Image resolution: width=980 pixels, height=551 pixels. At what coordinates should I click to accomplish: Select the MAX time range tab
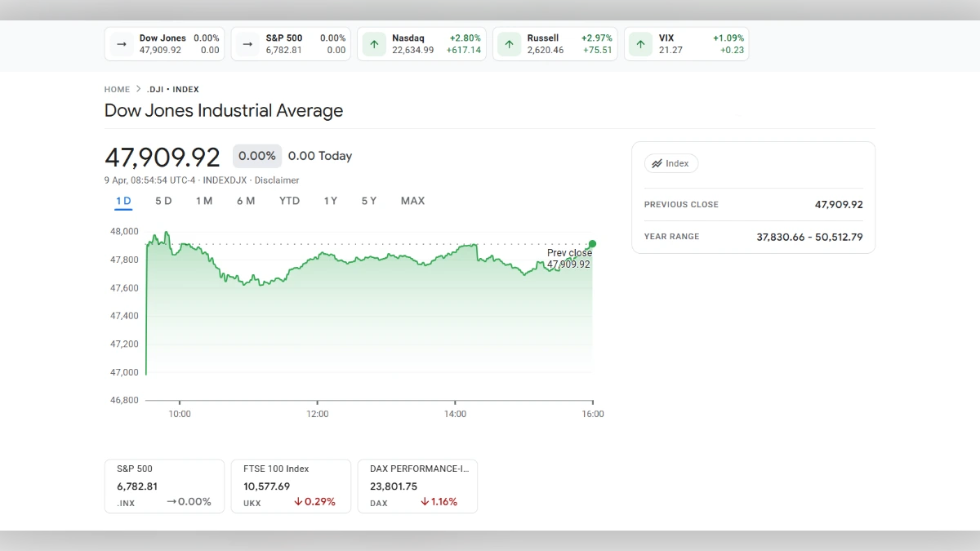click(x=412, y=200)
